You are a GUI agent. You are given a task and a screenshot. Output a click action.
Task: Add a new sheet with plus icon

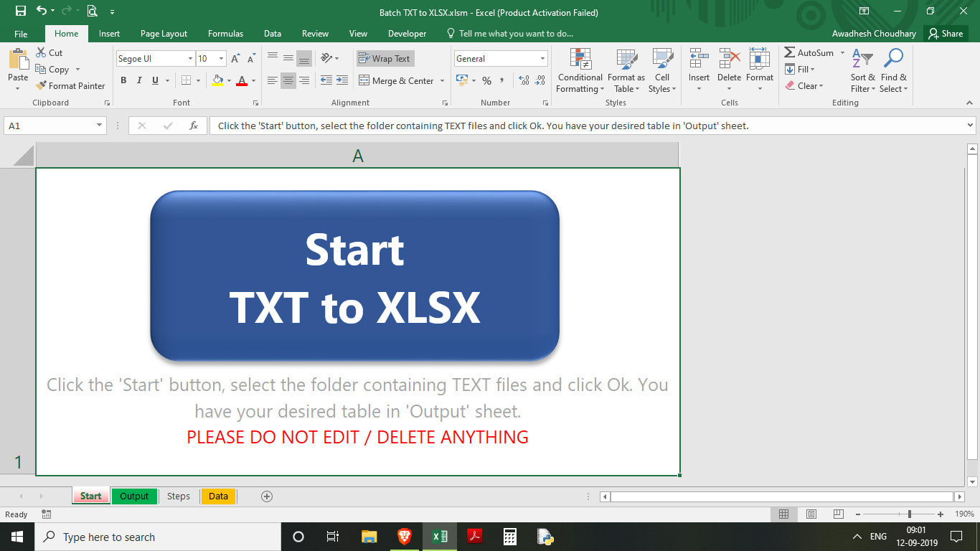(x=267, y=496)
